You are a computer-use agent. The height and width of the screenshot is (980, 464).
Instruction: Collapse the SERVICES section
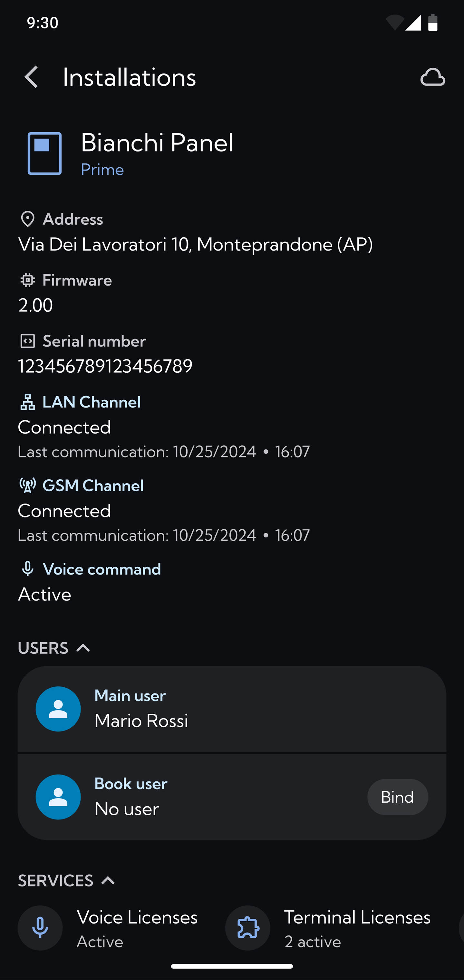[x=108, y=880]
